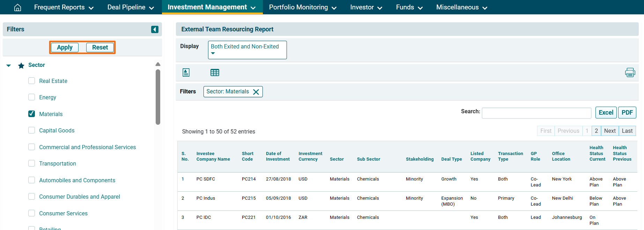Check the Real Estate checkbox
Screen dimensions: 644x230
coord(32,81)
